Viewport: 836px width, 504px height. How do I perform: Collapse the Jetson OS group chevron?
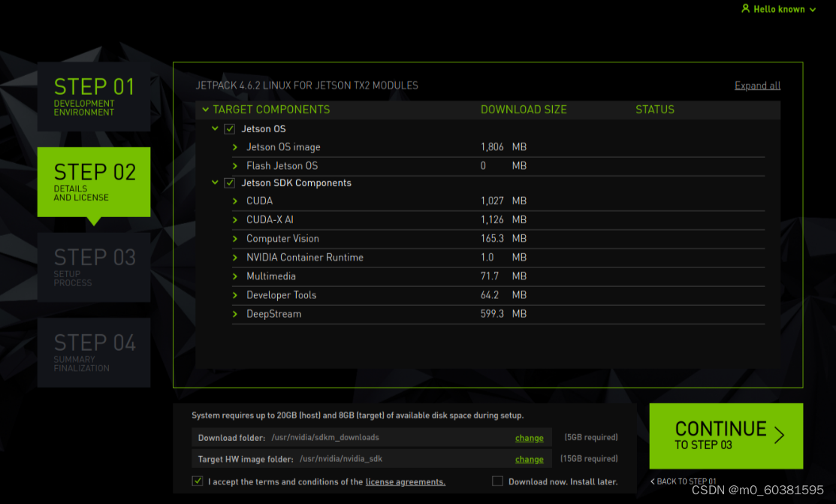click(215, 128)
